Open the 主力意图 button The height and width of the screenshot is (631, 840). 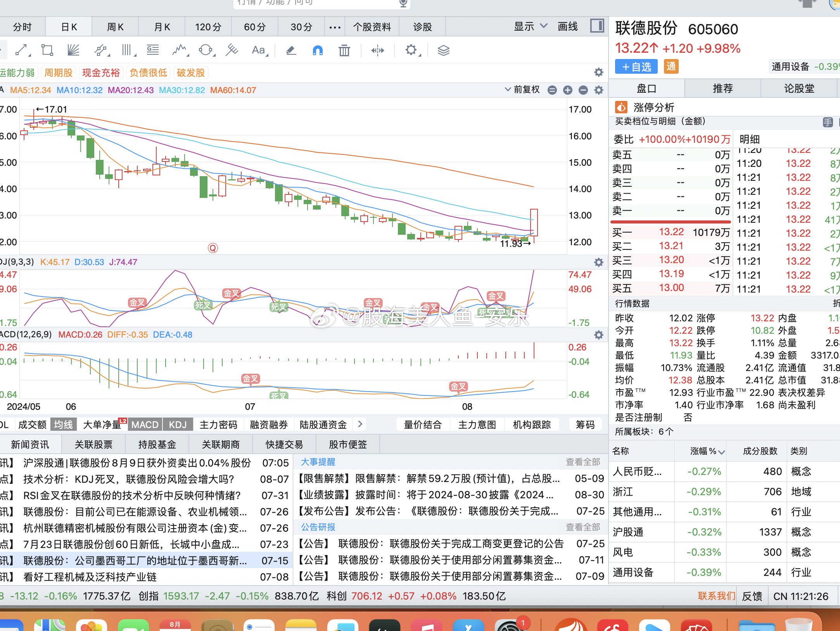click(477, 425)
